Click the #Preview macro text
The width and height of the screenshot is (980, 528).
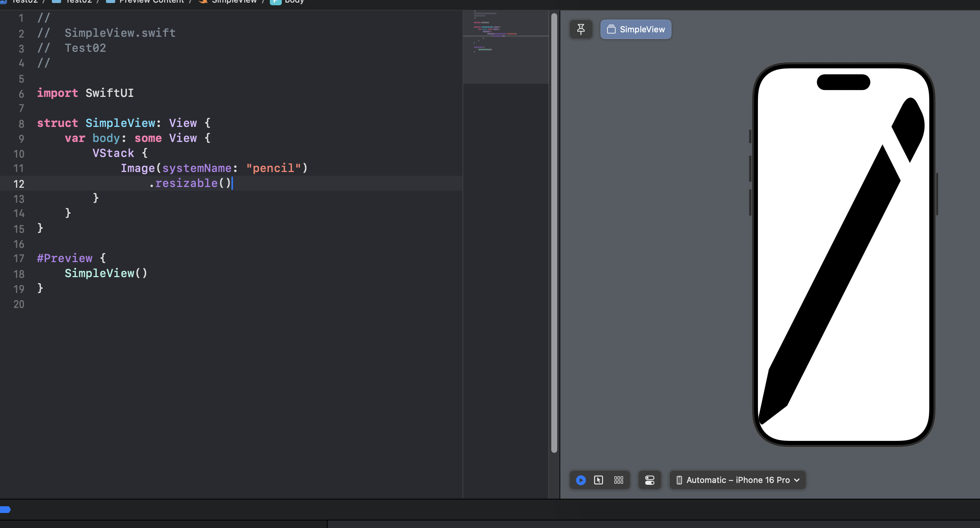pos(65,258)
